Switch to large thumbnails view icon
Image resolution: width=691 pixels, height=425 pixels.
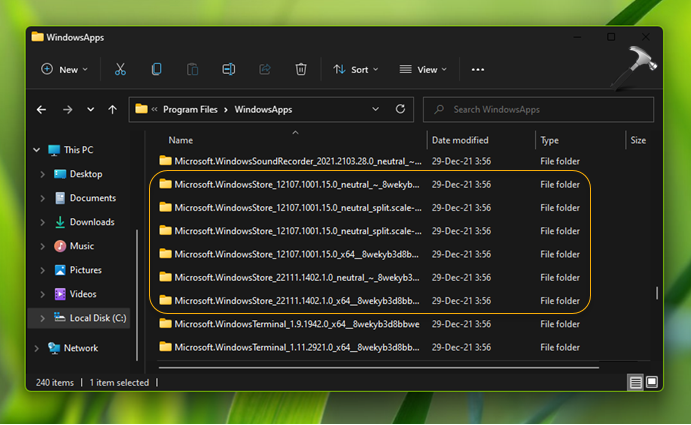(x=652, y=382)
